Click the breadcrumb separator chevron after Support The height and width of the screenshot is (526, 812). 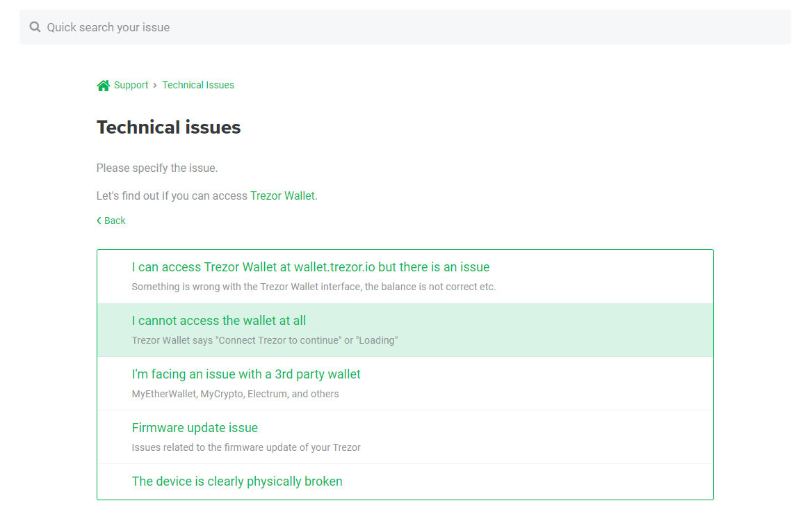pos(155,86)
